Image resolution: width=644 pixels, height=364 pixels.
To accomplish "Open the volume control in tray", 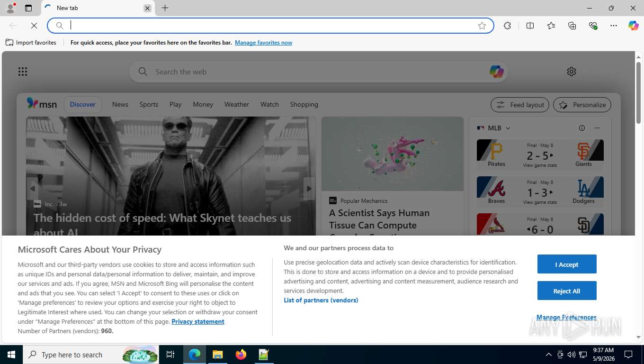I will pyautogui.click(x=572, y=355).
